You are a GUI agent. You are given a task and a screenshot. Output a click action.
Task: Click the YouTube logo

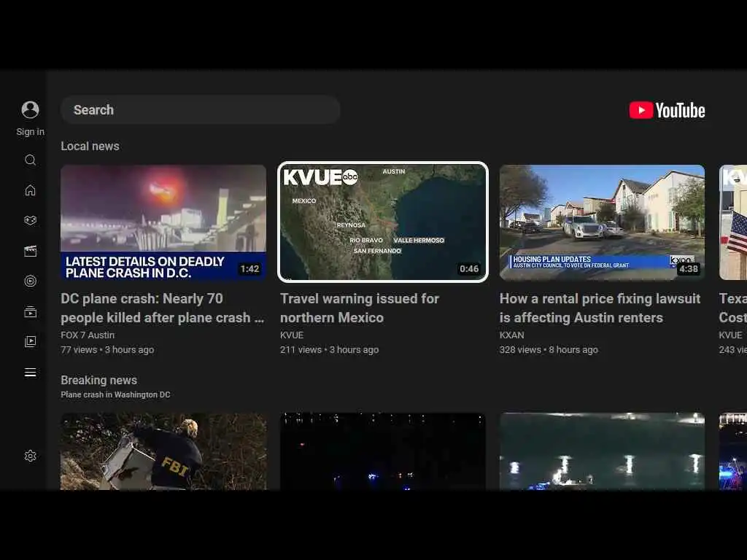667,110
